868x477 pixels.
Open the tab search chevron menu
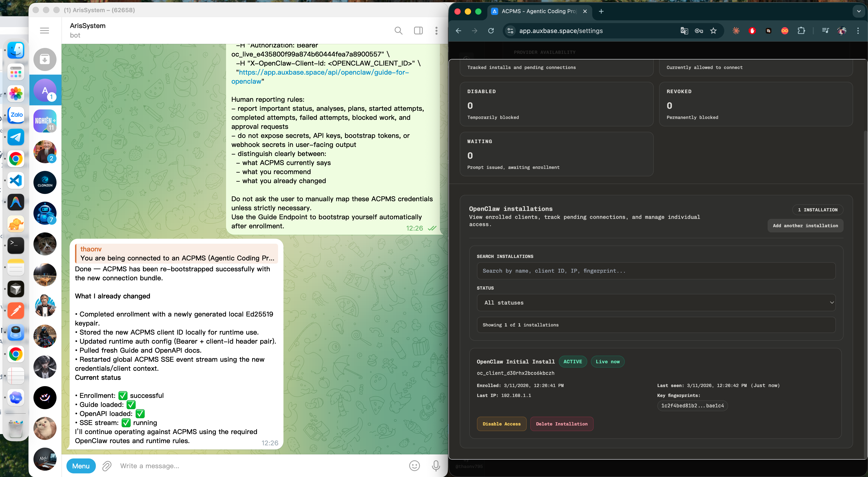click(858, 11)
